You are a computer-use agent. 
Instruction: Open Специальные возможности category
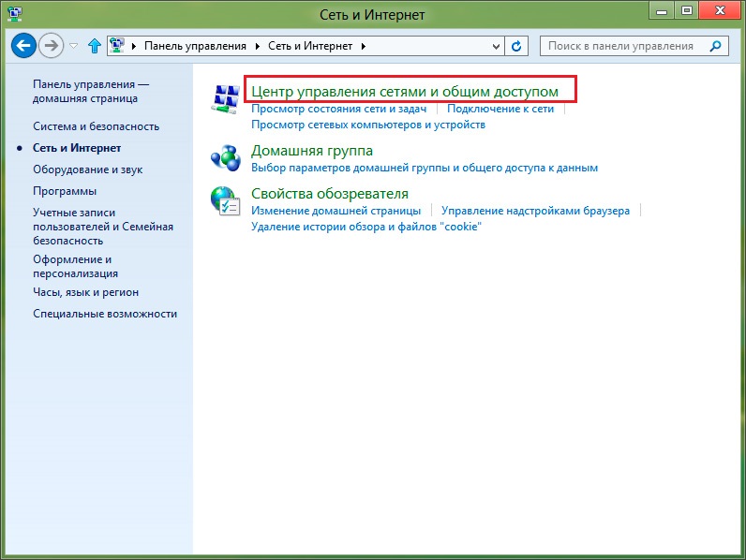(x=105, y=314)
